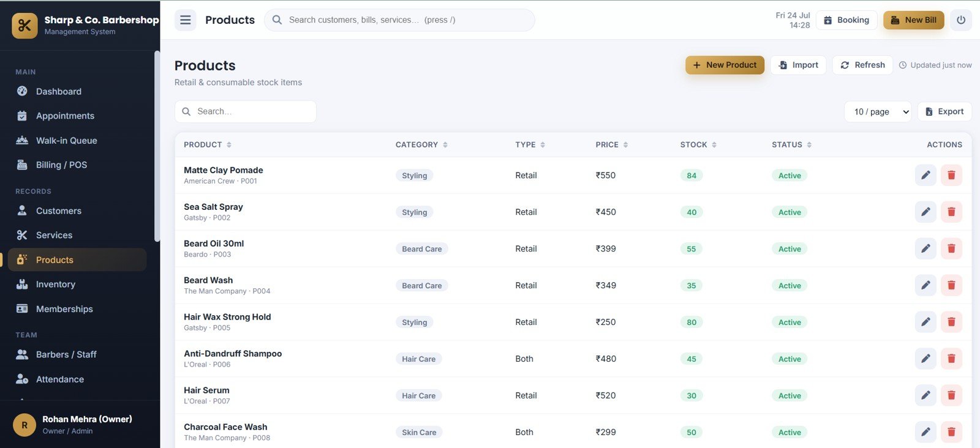Open the 10 / page dropdown
980x448 pixels.
point(878,112)
